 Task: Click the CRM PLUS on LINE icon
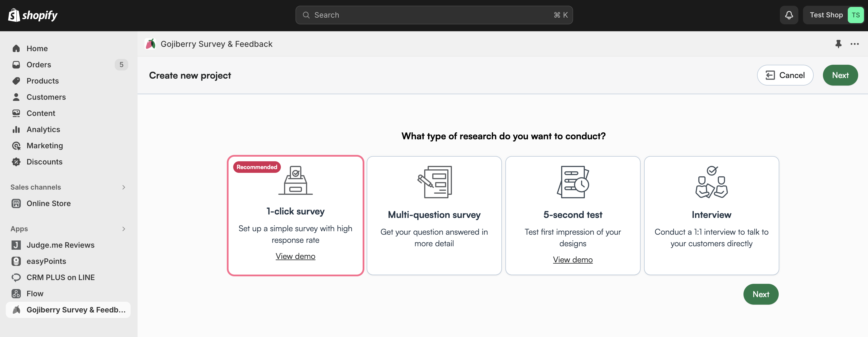click(16, 277)
